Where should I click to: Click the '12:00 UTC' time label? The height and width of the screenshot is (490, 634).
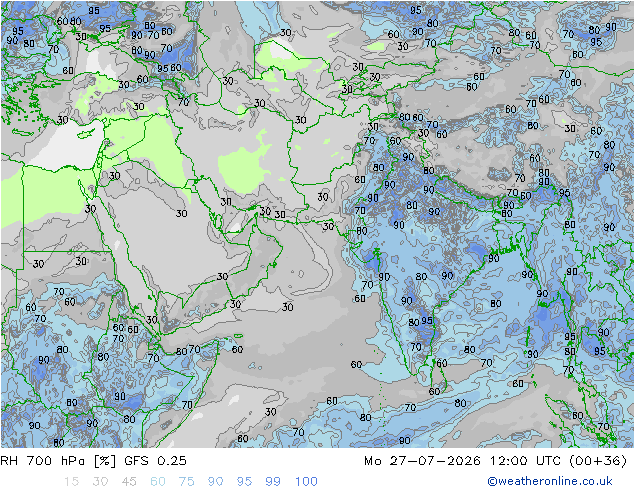point(525,461)
